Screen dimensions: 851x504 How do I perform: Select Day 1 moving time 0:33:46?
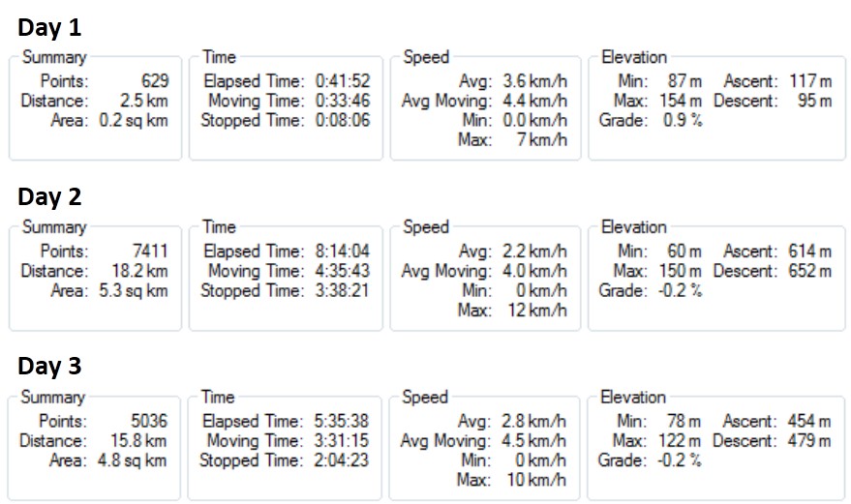[340, 101]
